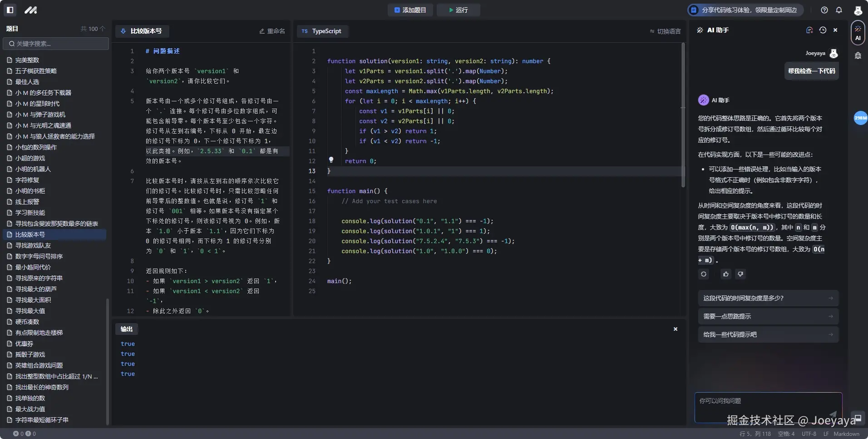This screenshot has height=439, width=868.
Task: Select the TypeScript editor tab
Action: 322,31
